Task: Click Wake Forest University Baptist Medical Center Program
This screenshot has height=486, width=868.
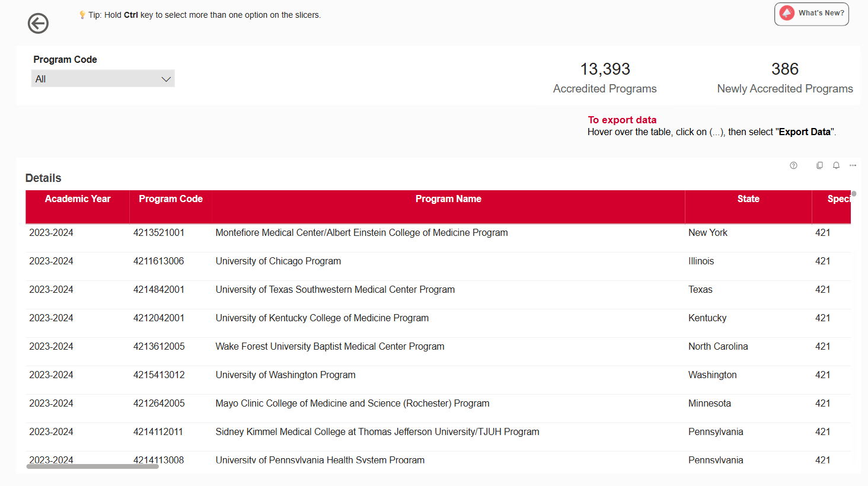Action: coord(330,347)
